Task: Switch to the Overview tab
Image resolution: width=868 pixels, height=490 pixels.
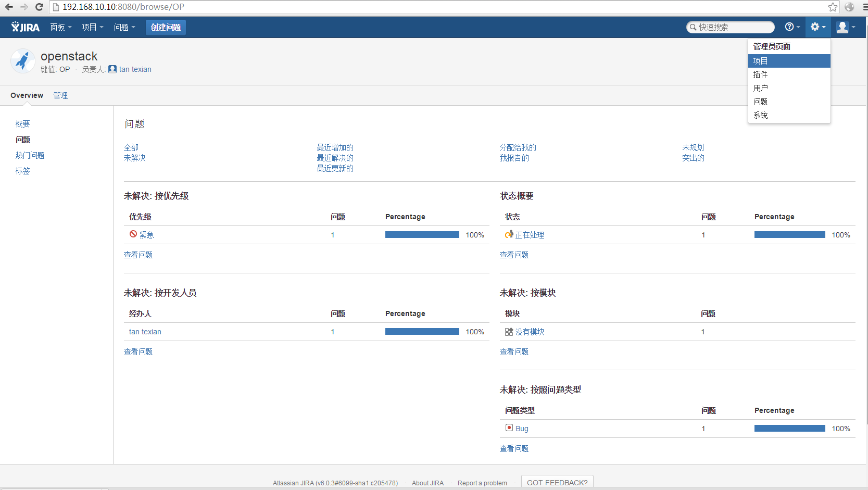Action: [27, 95]
